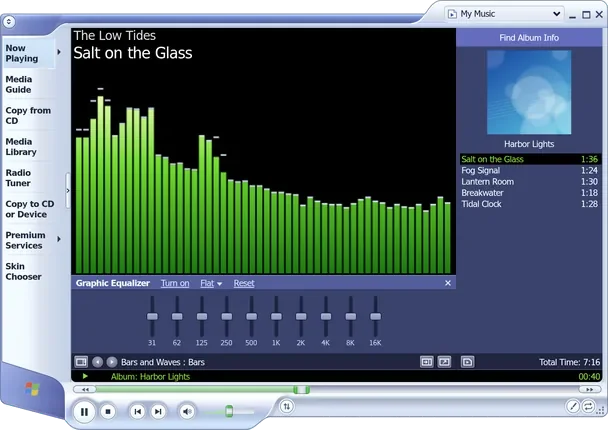Click the 1K equalizer slider
608x430 pixels.
pos(276,316)
